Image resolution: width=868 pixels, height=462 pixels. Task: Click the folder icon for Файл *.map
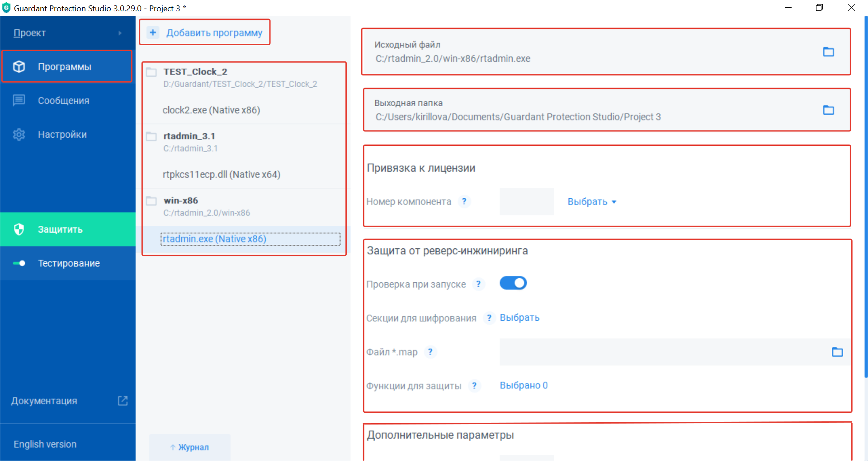point(837,352)
